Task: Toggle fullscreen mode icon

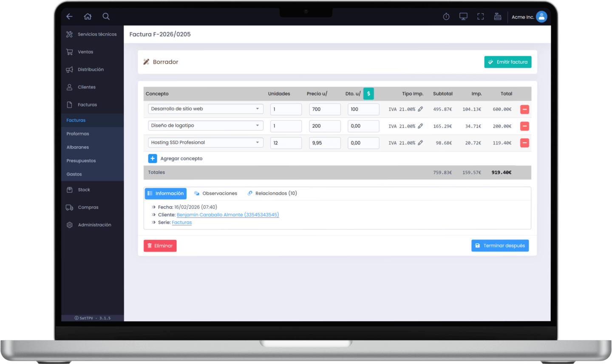Action: [x=481, y=17]
